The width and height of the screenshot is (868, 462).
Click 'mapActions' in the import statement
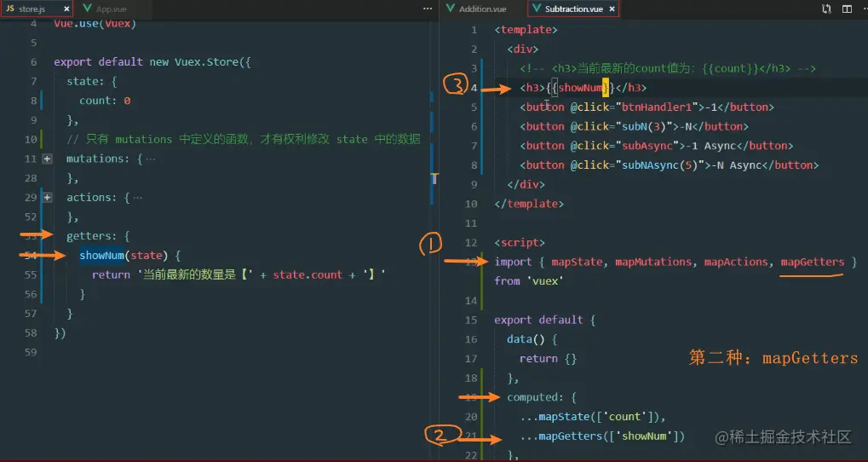(x=736, y=262)
